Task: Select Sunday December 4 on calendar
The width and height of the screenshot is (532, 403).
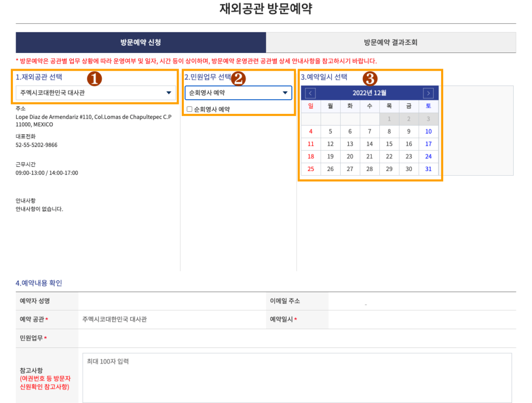Action: click(x=311, y=132)
